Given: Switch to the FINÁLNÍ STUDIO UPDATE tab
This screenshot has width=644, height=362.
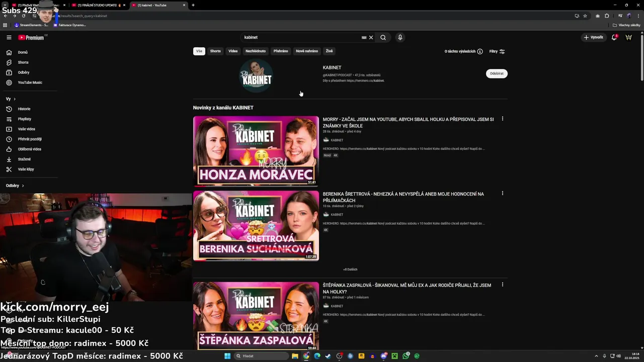Looking at the screenshot, I should click(98, 5).
